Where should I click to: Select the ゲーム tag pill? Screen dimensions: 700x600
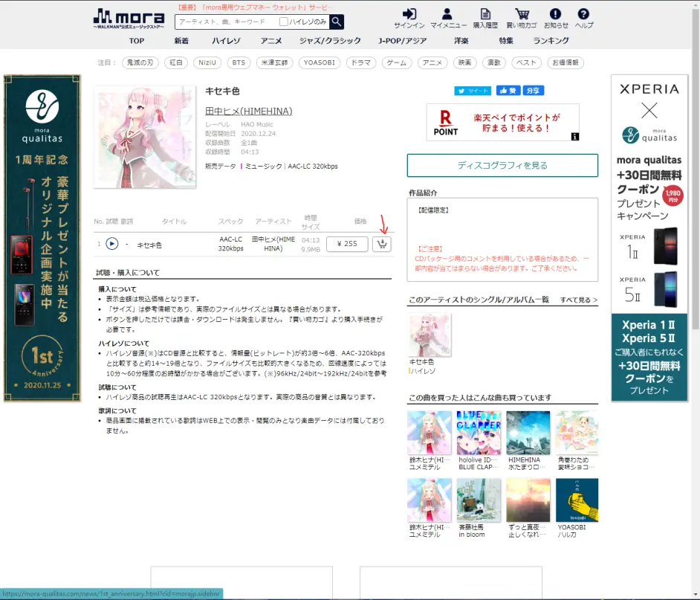pos(396,62)
